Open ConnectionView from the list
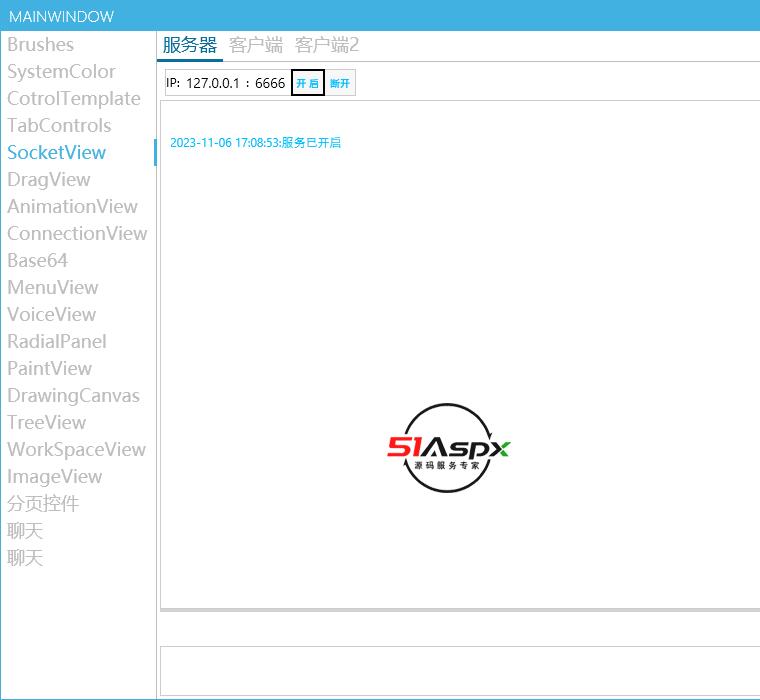 point(77,234)
